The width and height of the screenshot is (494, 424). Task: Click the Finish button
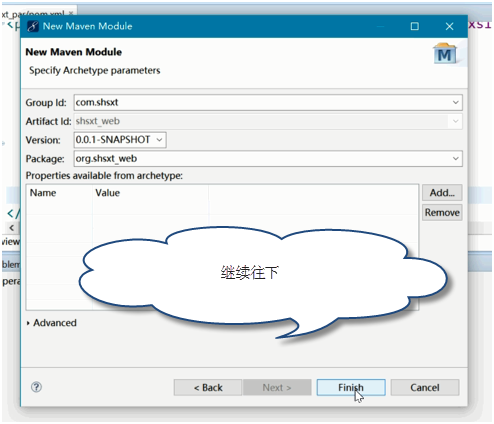pos(351,387)
